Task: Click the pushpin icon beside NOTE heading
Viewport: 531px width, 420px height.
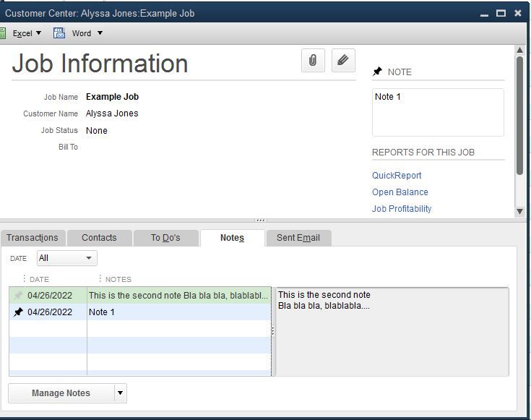Action: [377, 72]
